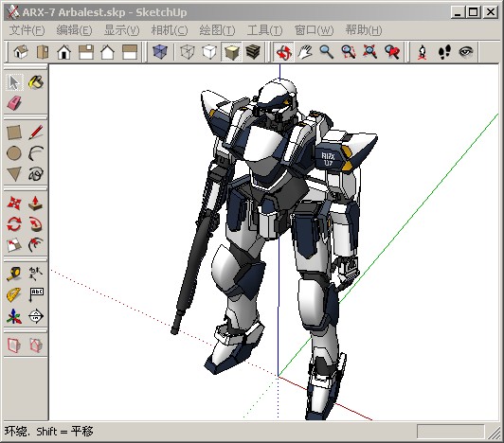This screenshot has width=504, height=443.
Task: Open the 显示(V) menu
Action: [122, 30]
